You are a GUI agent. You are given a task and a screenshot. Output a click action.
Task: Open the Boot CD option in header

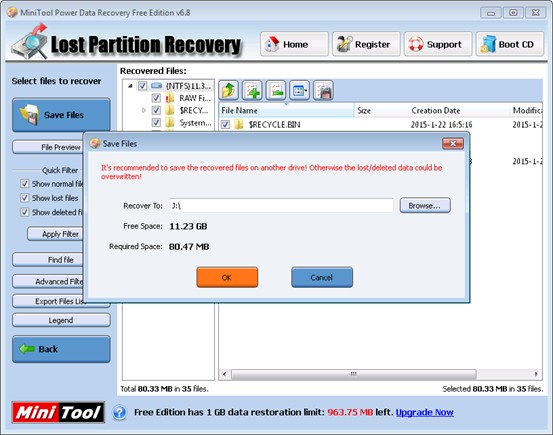coord(510,44)
